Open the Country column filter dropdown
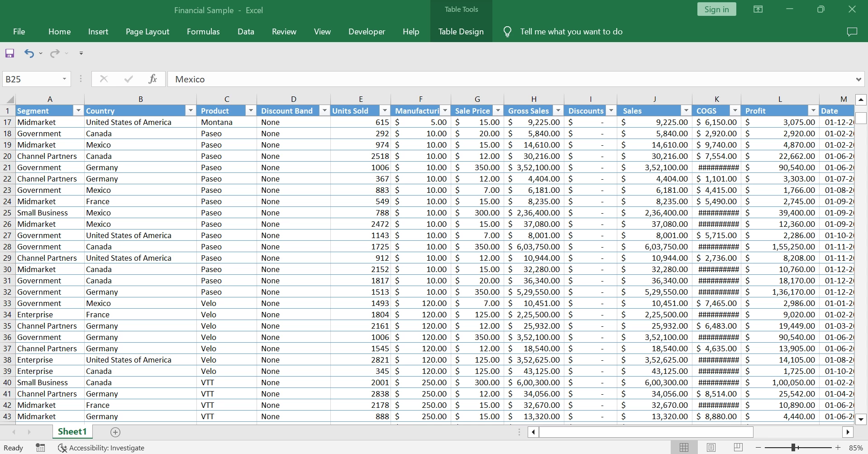 click(191, 111)
